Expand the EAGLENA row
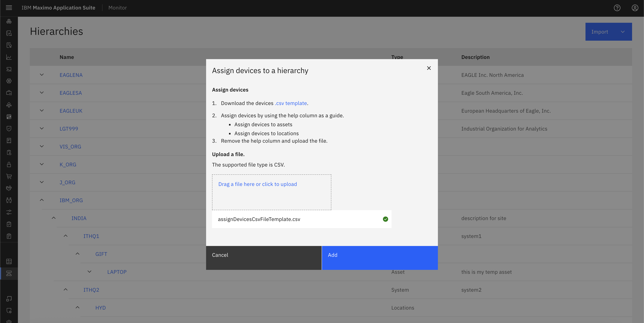This screenshot has width=644, height=323. (x=42, y=75)
